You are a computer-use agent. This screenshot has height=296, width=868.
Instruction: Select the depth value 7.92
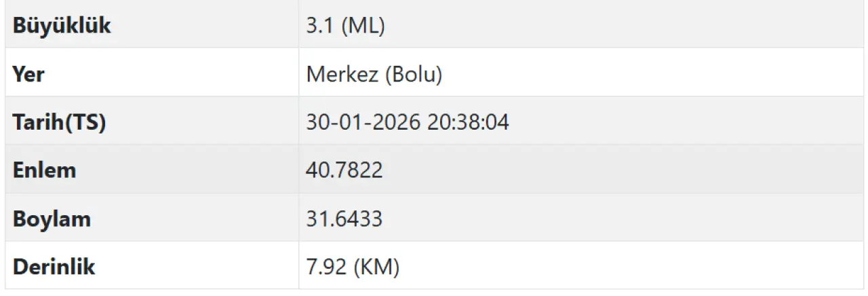(x=327, y=267)
